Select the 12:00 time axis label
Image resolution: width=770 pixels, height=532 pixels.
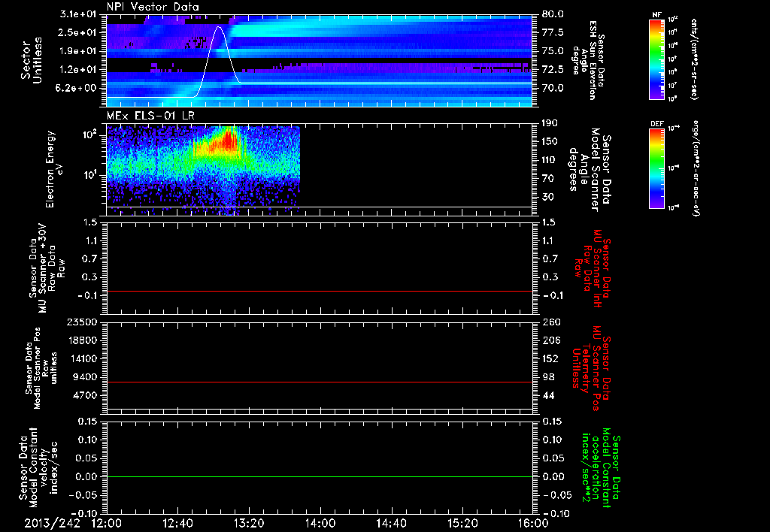pos(107,523)
